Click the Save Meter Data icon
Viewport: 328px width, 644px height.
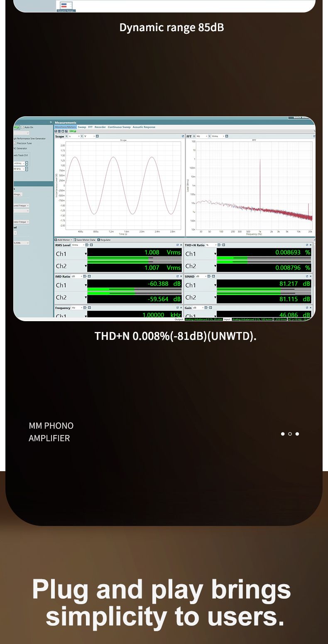pyautogui.click(x=75, y=240)
